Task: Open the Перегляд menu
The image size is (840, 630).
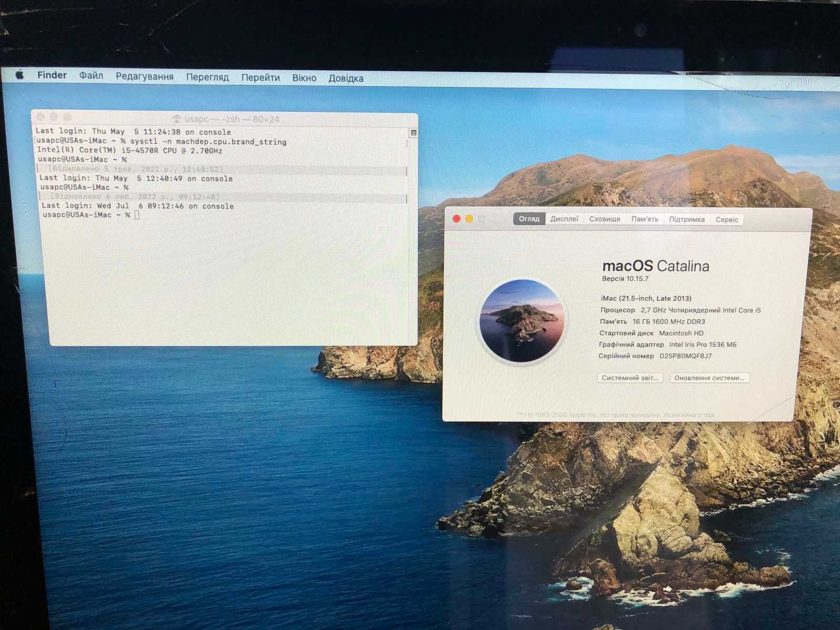Action: (x=207, y=77)
